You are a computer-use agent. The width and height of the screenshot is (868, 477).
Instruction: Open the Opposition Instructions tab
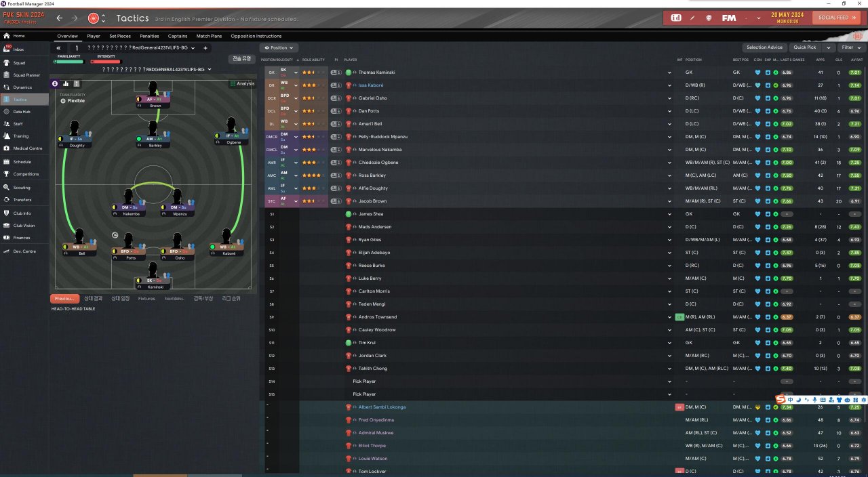coord(256,36)
